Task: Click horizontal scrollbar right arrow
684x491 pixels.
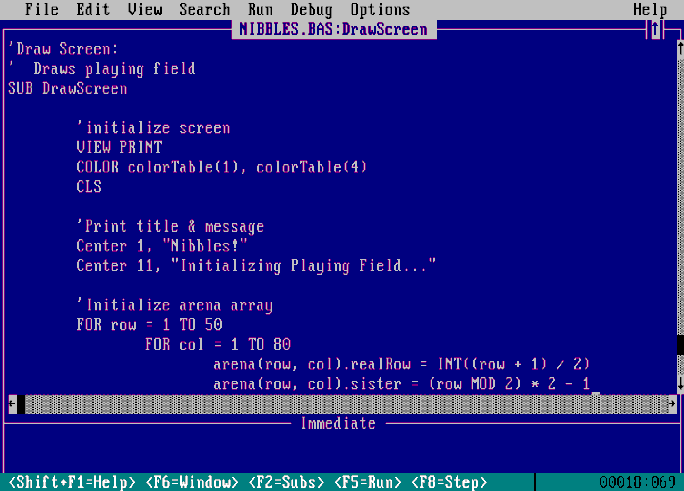Action: click(x=671, y=404)
